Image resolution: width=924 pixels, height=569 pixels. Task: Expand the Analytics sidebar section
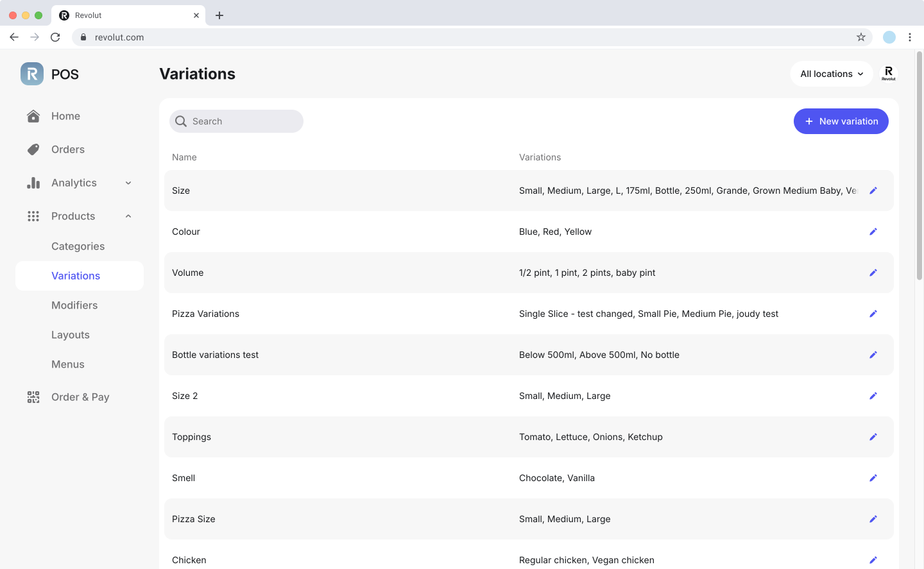[128, 183]
